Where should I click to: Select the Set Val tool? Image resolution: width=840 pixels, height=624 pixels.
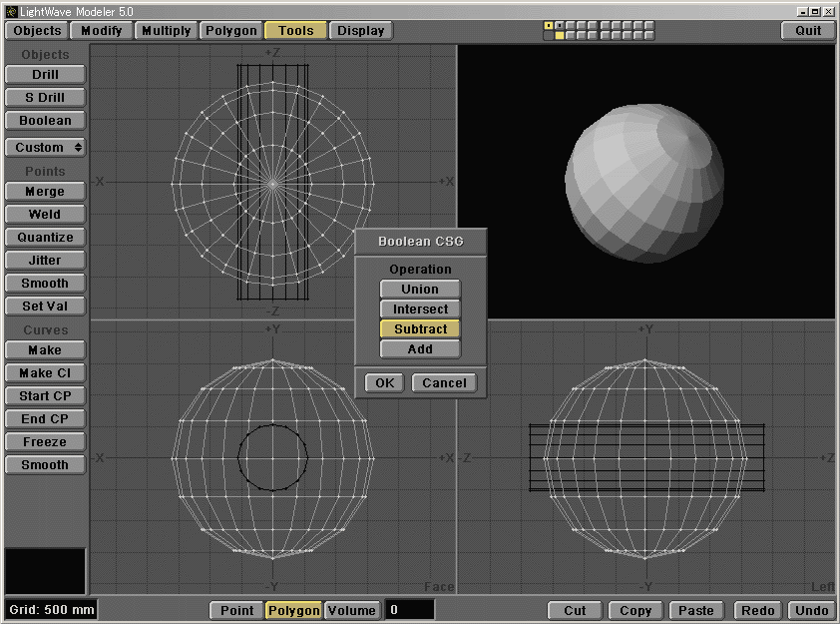44,306
